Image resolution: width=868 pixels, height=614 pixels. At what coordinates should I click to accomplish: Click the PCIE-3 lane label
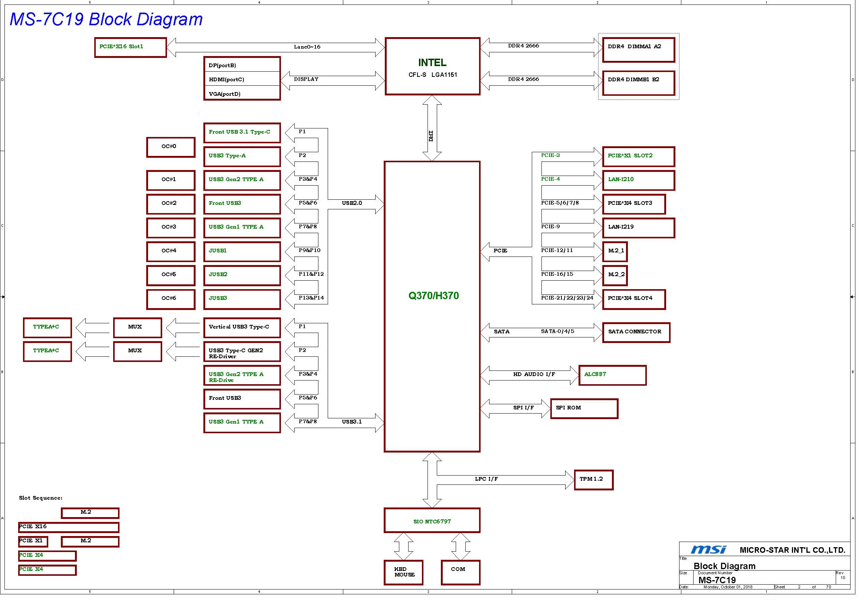pos(550,156)
